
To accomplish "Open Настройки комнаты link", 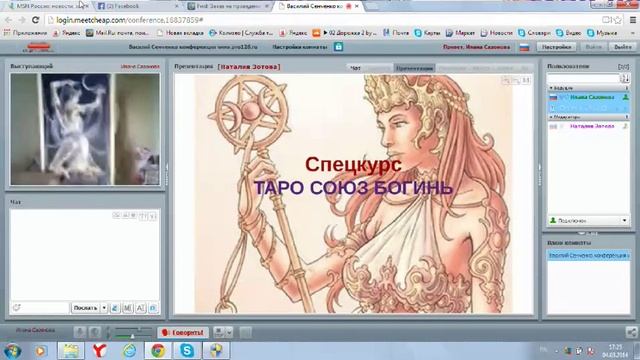I will (300, 47).
